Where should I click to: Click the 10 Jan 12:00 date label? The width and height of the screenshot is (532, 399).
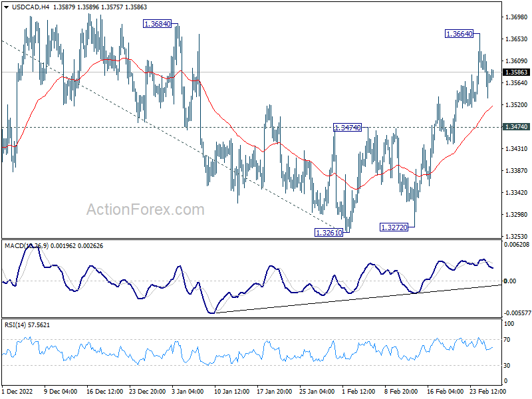coord(232,391)
